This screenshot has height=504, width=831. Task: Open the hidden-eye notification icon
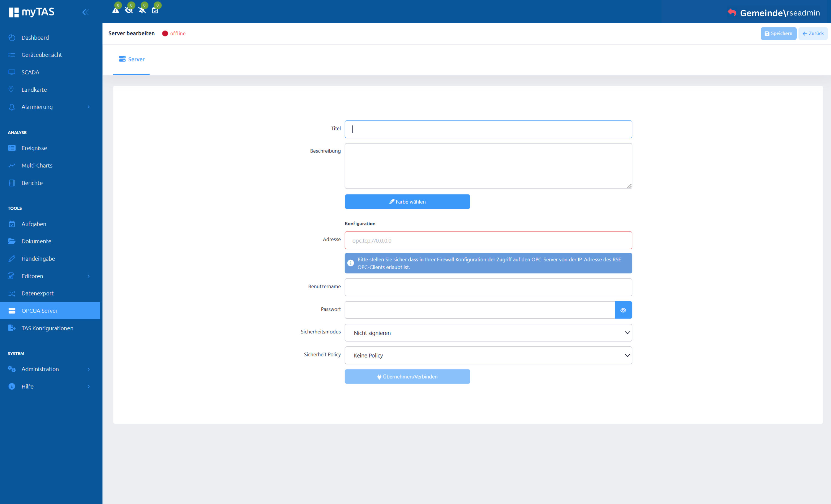click(x=129, y=10)
